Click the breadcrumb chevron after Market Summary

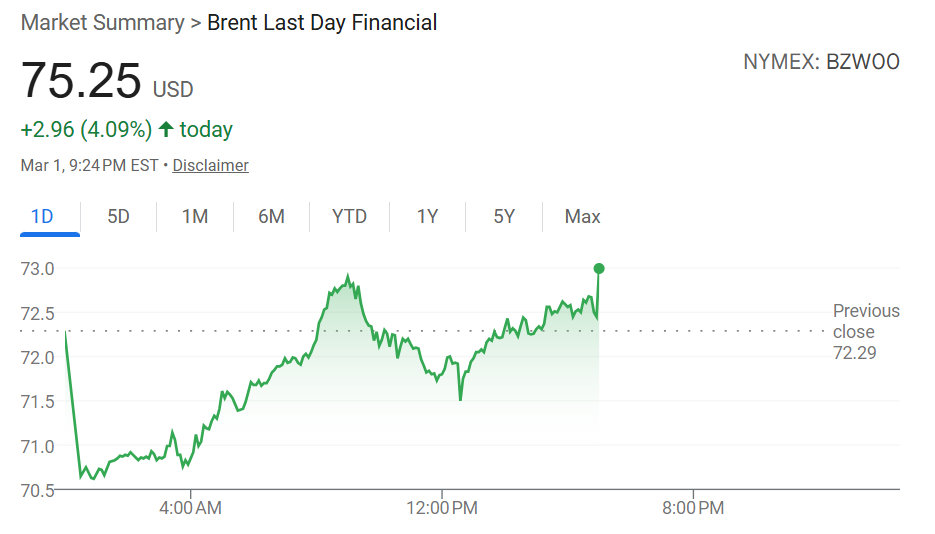195,23
